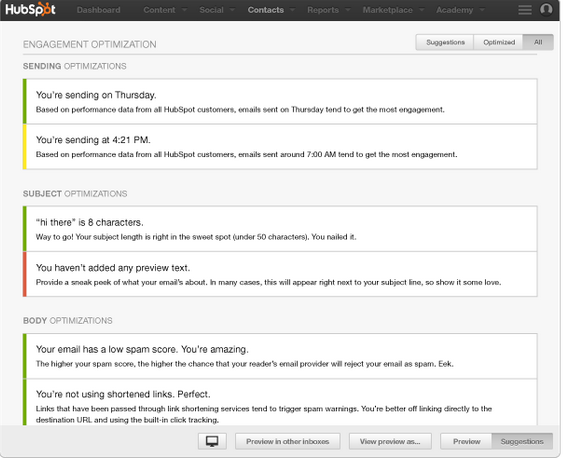Open the user profile avatar icon
Viewport: 563px width, 458px height.
click(546, 10)
